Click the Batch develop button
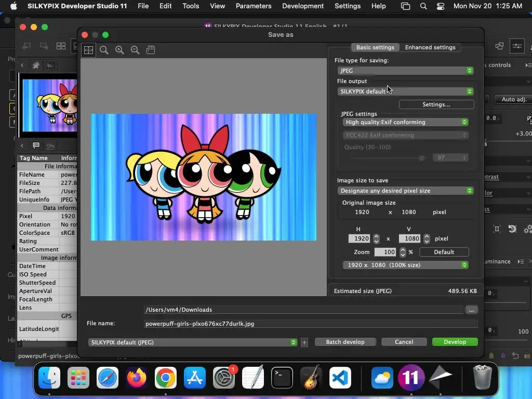Screen dimensions: 532x399 point(345,342)
